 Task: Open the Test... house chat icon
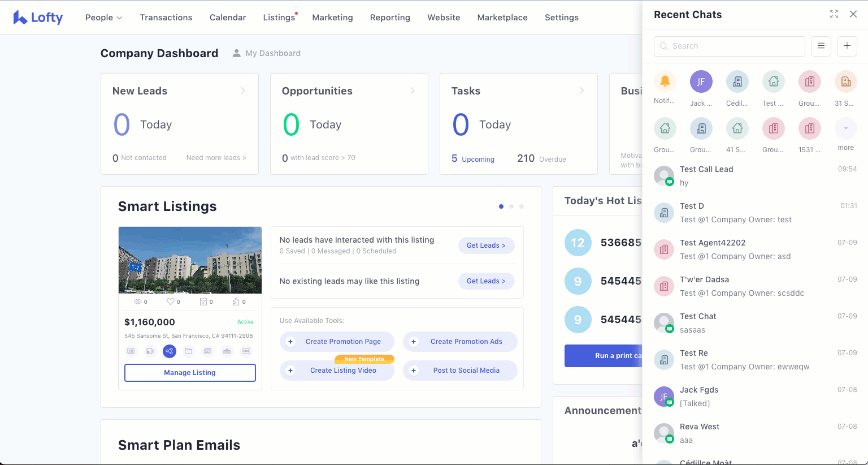(x=774, y=81)
